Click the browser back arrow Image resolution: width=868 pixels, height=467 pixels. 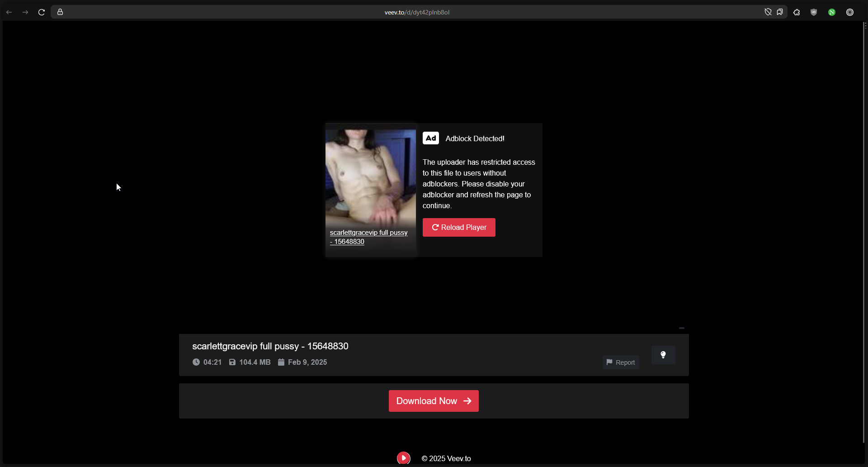point(9,12)
